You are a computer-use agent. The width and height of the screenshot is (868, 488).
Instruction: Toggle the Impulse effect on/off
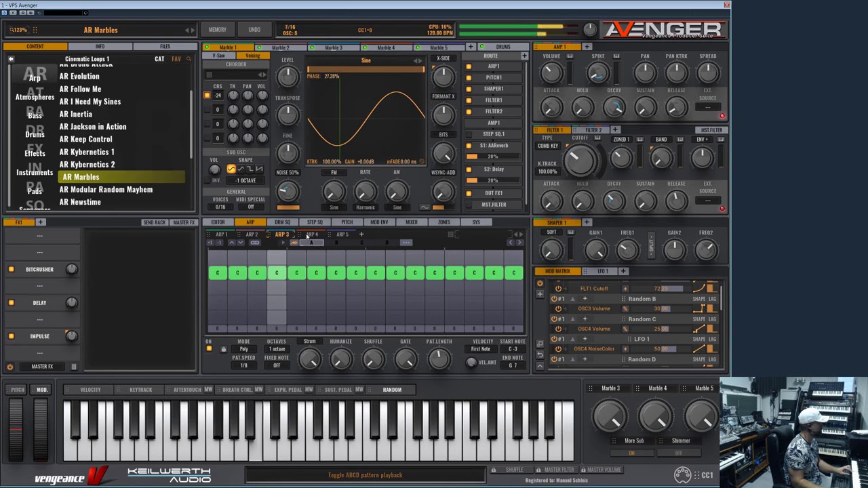coord(11,336)
